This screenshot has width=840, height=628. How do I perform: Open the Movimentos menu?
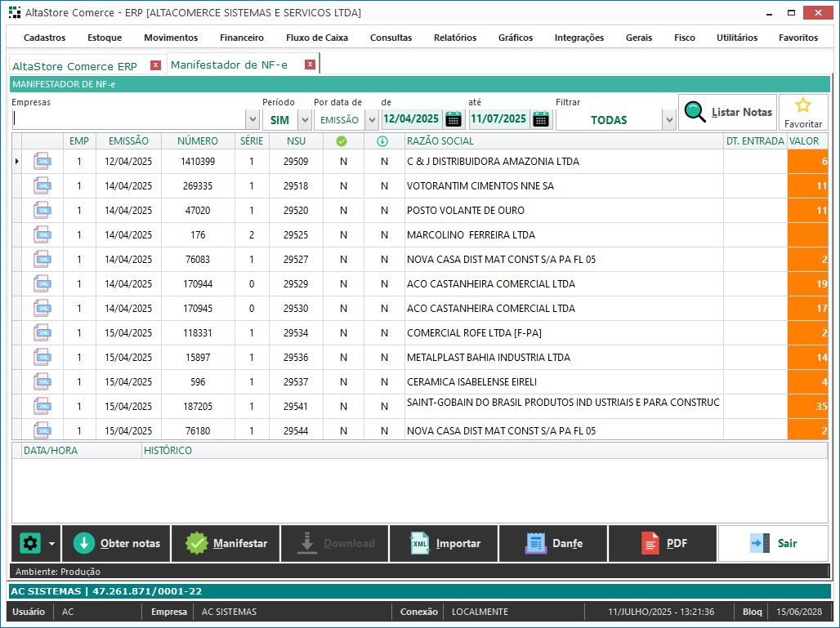coord(171,38)
